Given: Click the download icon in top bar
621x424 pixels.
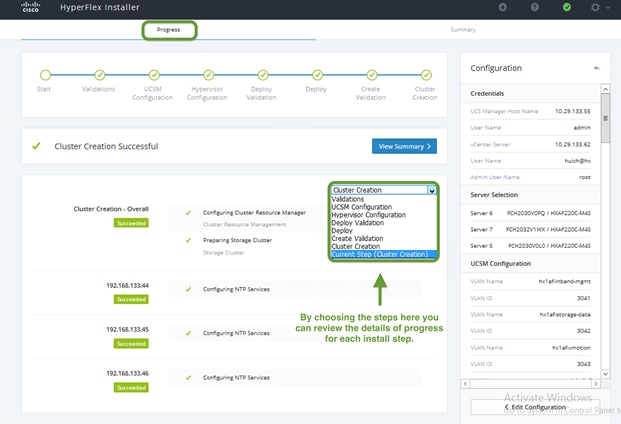Looking at the screenshot, I should point(503,7).
